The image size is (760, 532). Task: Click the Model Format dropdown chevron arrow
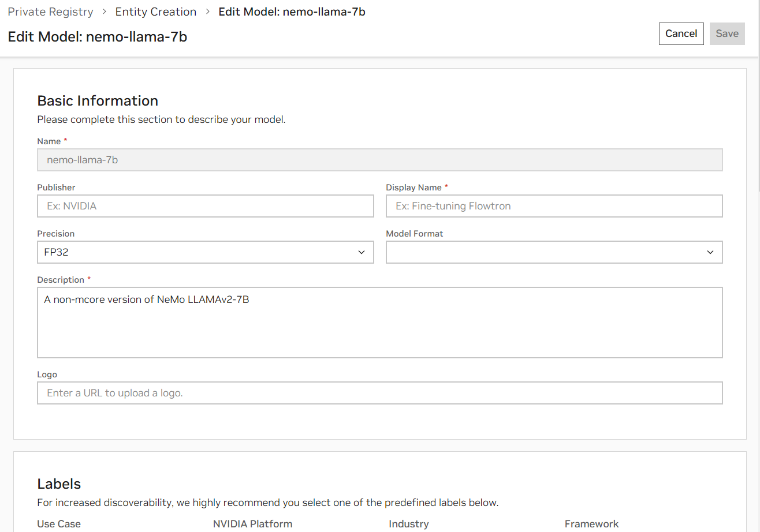(x=710, y=252)
